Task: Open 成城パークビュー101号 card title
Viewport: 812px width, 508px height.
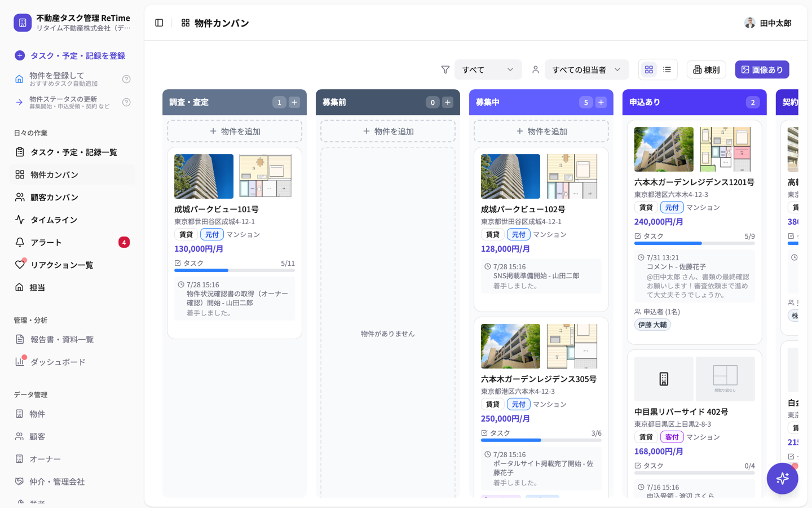Action: 217,209
